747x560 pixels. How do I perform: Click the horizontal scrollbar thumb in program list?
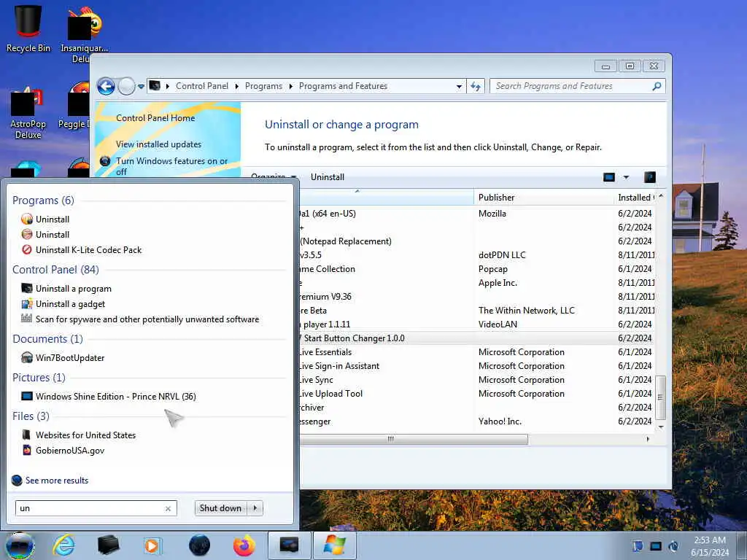tap(414, 439)
